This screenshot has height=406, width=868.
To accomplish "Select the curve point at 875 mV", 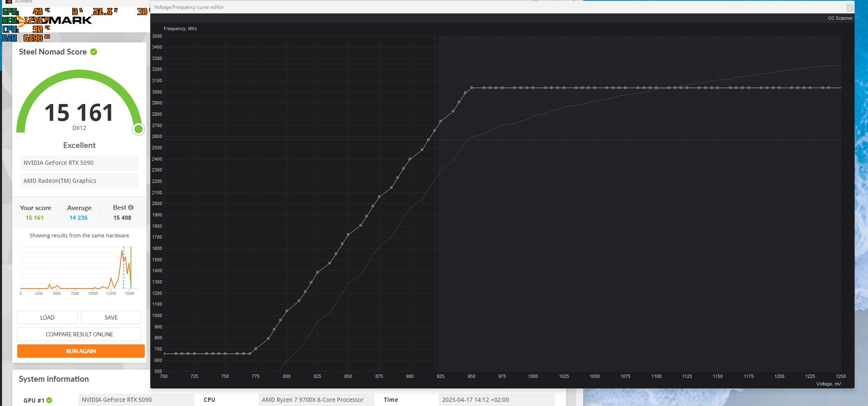I will coord(379,197).
